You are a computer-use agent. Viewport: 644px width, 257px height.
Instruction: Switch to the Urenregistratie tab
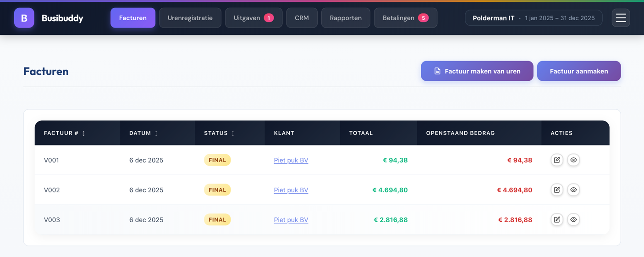coord(190,18)
